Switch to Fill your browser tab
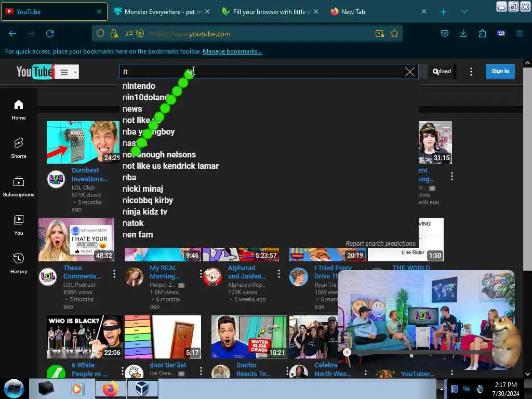The width and height of the screenshot is (532, 399). pos(270,12)
